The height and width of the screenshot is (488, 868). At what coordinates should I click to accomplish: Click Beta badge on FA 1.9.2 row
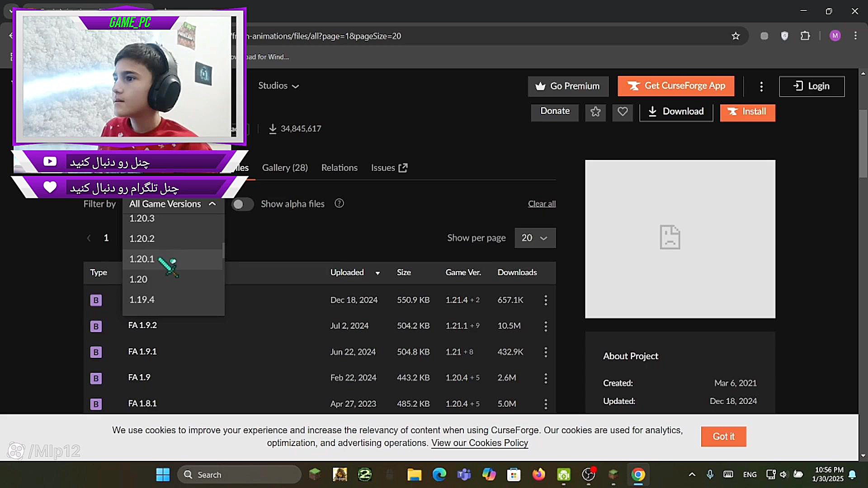(x=96, y=326)
